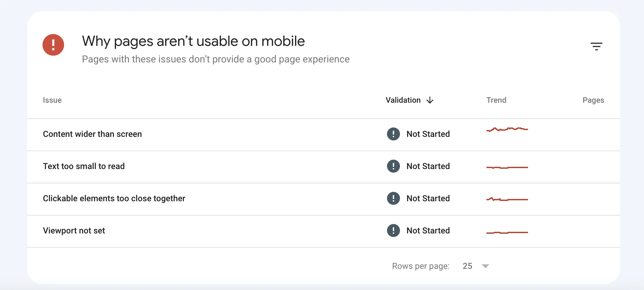Screen dimensions: 644x290
Task: Open the Content wider than screen issue
Action: click(x=92, y=134)
